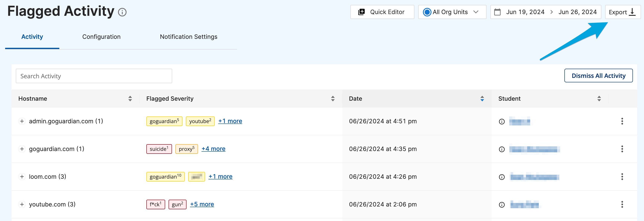This screenshot has width=644, height=221.
Task: Click date 06/26/2024 at 4:51 pm
Action: pos(383,121)
